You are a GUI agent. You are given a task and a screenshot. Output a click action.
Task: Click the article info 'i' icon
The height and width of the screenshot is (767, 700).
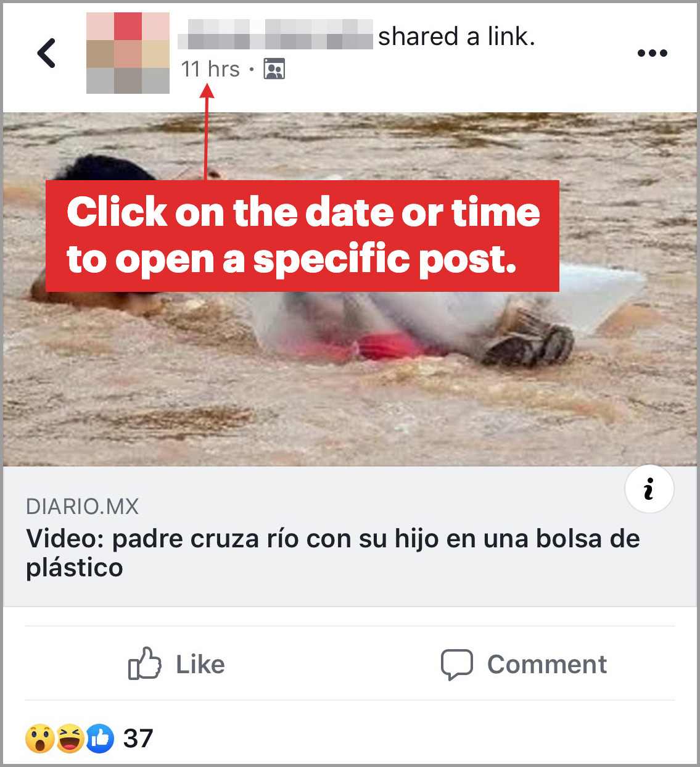click(649, 489)
